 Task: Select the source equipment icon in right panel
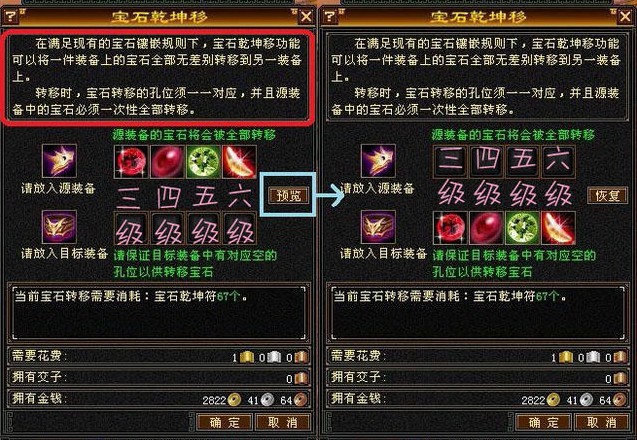[378, 161]
